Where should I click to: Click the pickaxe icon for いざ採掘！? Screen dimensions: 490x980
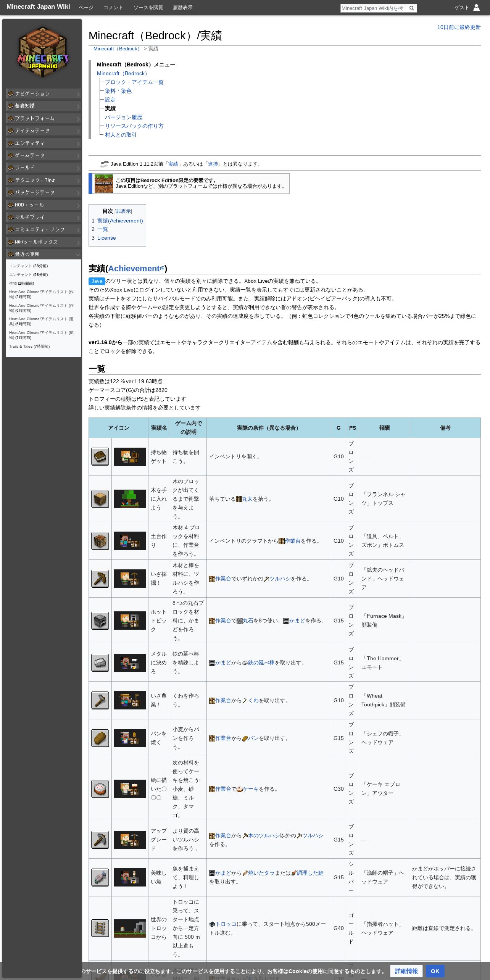pos(100,579)
